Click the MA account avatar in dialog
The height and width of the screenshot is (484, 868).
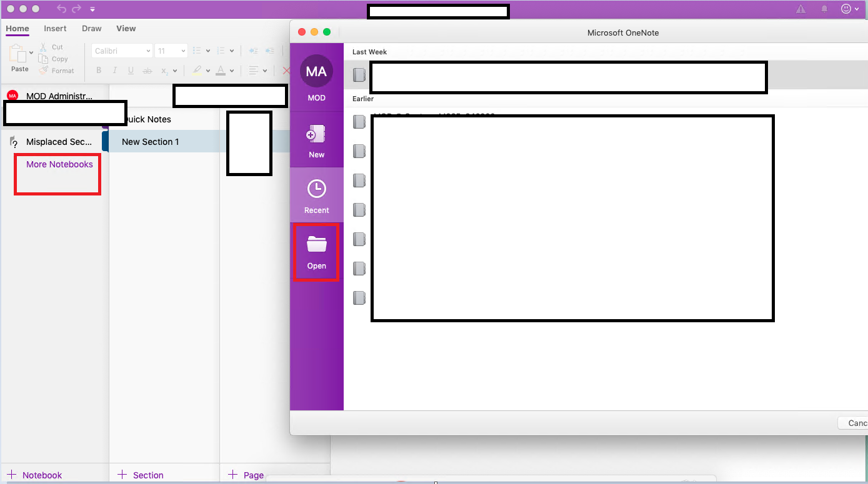tap(316, 71)
